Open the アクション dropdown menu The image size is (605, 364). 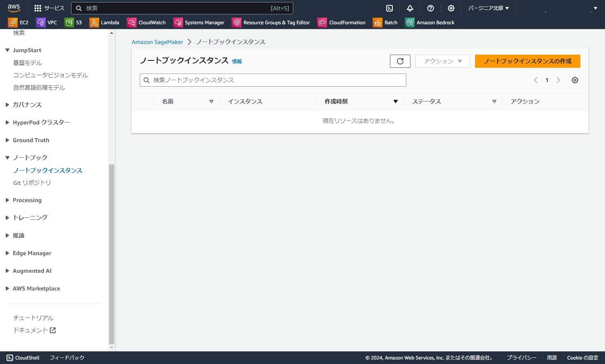click(x=442, y=61)
